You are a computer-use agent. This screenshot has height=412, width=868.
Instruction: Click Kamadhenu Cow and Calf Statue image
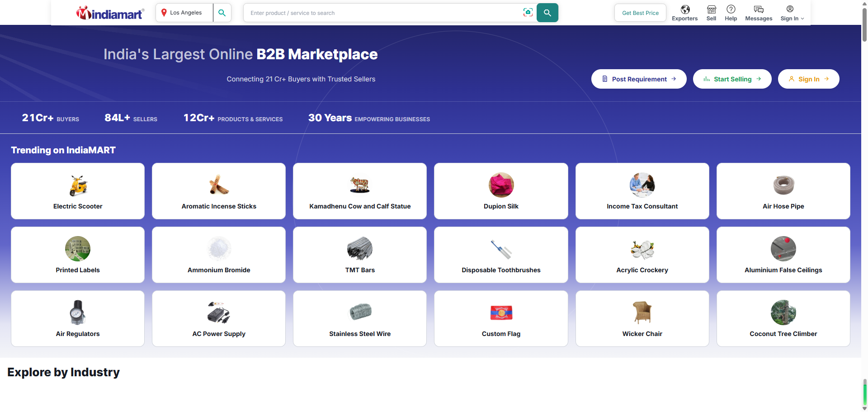(360, 185)
